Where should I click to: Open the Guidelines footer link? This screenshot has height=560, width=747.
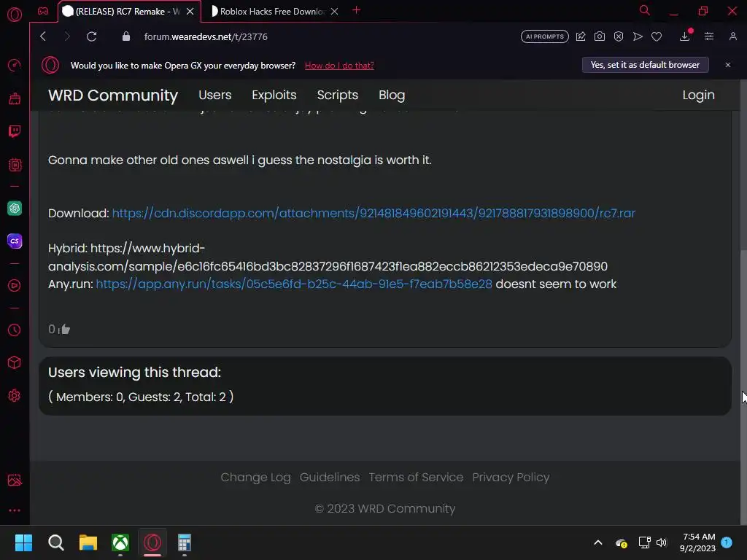(330, 478)
